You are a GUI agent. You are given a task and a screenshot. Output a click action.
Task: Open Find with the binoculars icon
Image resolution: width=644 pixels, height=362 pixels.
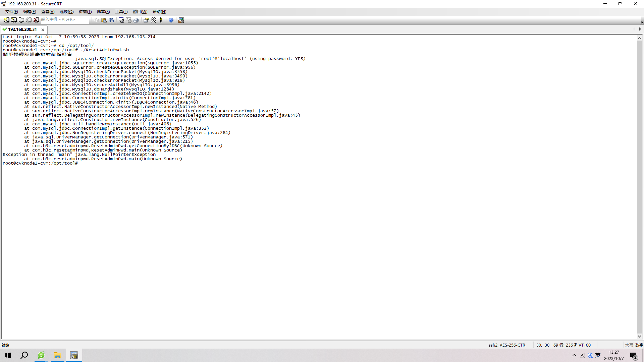click(x=111, y=20)
